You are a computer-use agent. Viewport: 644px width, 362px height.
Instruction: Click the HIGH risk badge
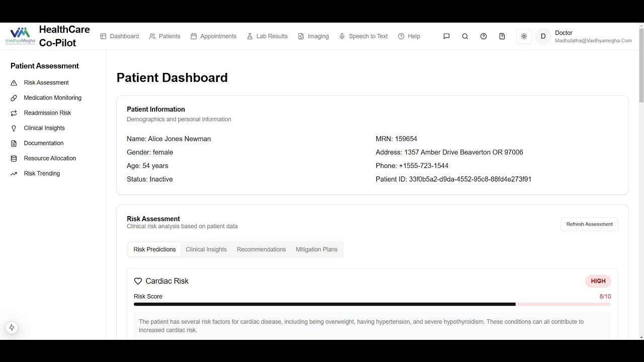[x=598, y=281]
